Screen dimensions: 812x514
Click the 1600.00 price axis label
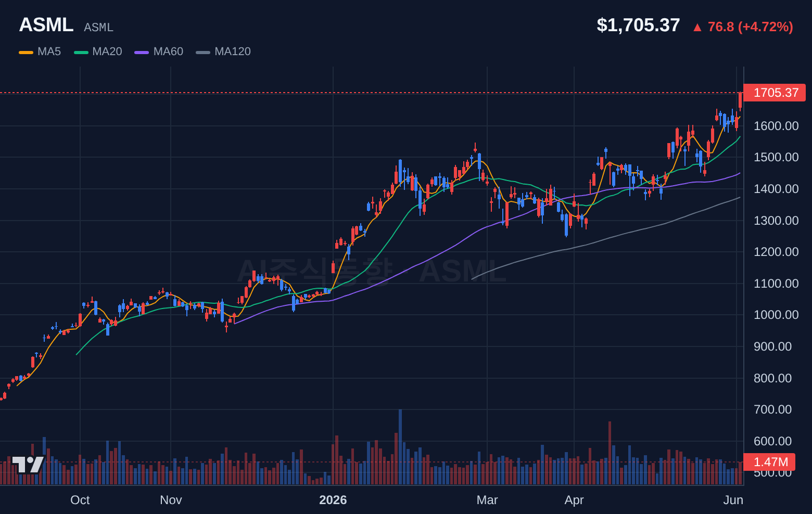776,126
